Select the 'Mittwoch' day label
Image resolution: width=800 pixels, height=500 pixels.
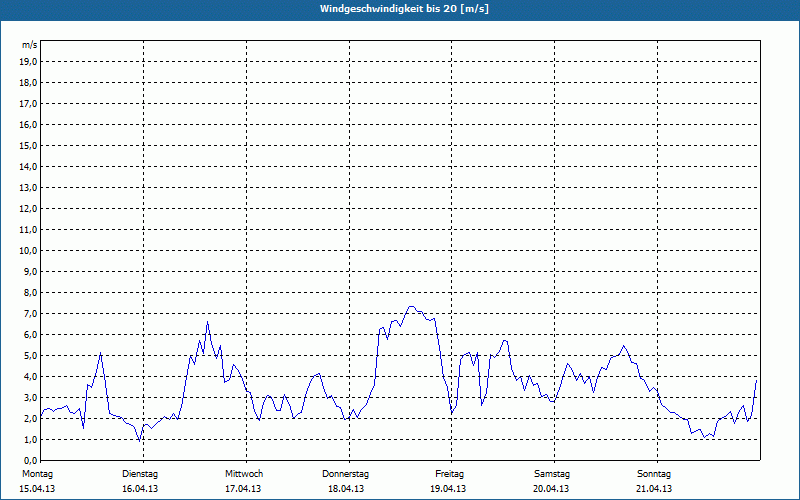point(244,474)
